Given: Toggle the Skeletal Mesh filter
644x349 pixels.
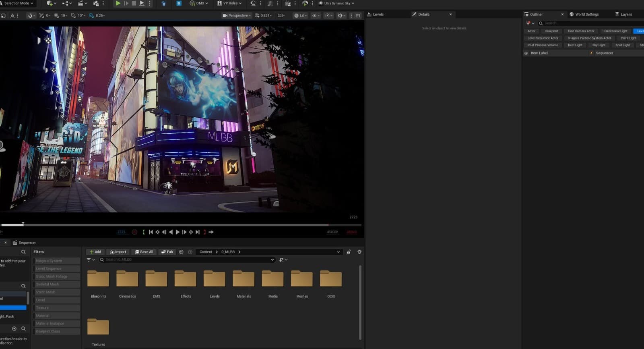Looking at the screenshot, I should point(56,285).
